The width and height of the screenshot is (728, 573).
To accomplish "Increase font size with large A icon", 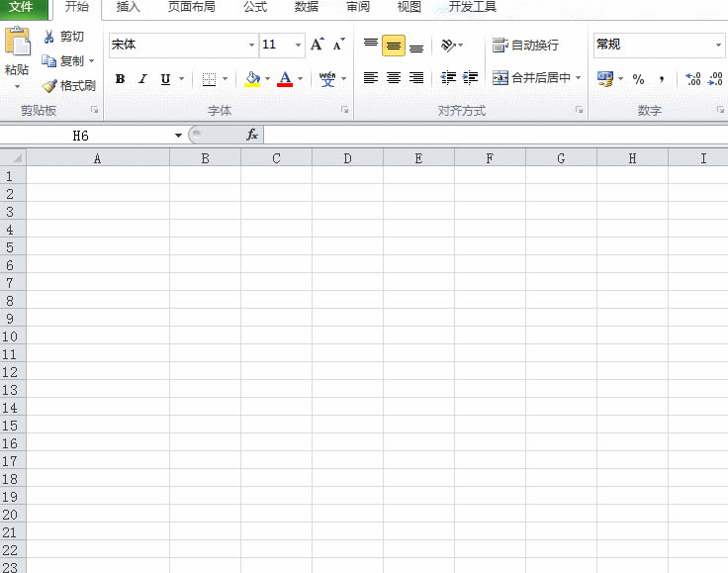I will click(x=318, y=45).
